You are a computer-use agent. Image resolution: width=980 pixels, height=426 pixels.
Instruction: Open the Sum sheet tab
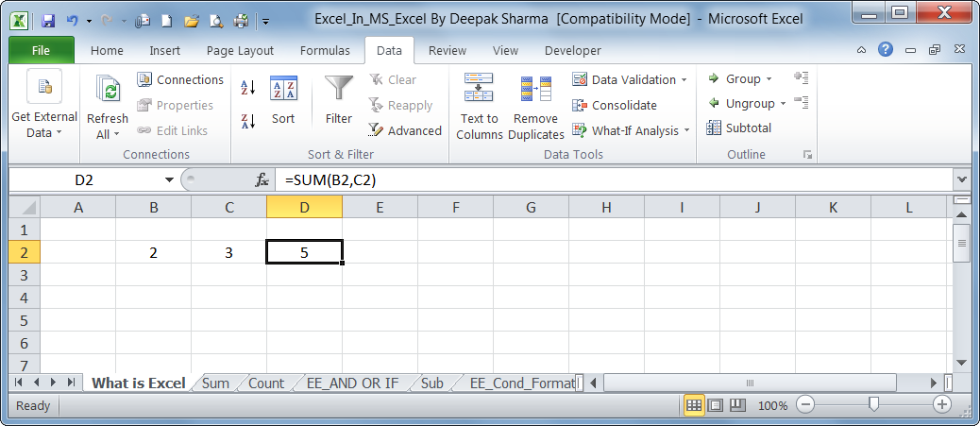pos(215,383)
